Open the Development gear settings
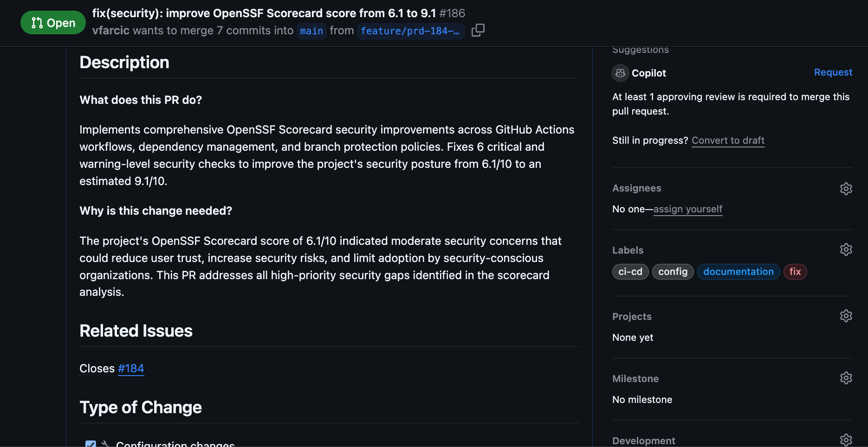The height and width of the screenshot is (447, 868). [846, 440]
